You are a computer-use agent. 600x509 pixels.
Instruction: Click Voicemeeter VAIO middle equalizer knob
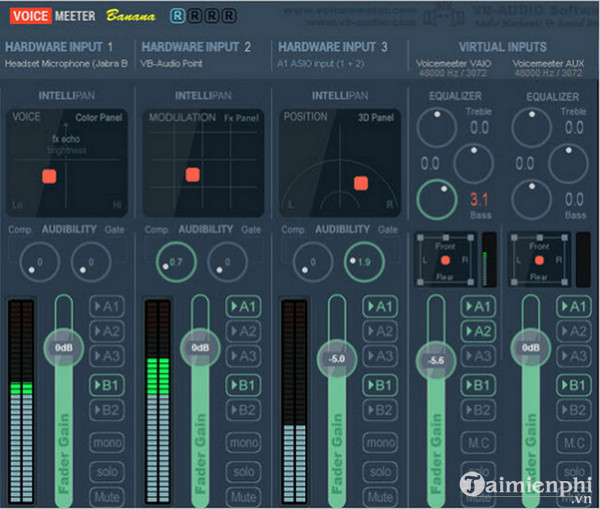473,164
